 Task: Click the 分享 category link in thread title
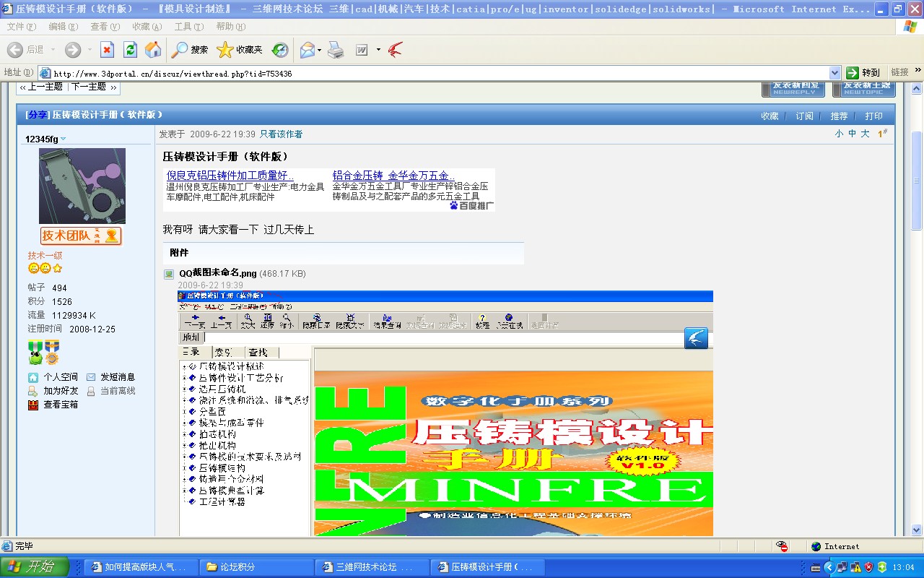(37, 115)
